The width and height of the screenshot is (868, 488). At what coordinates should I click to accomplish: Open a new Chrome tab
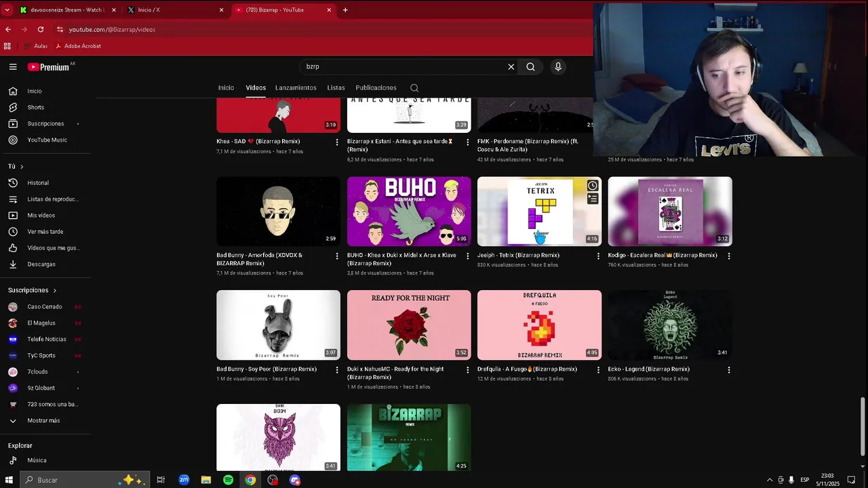click(x=345, y=10)
